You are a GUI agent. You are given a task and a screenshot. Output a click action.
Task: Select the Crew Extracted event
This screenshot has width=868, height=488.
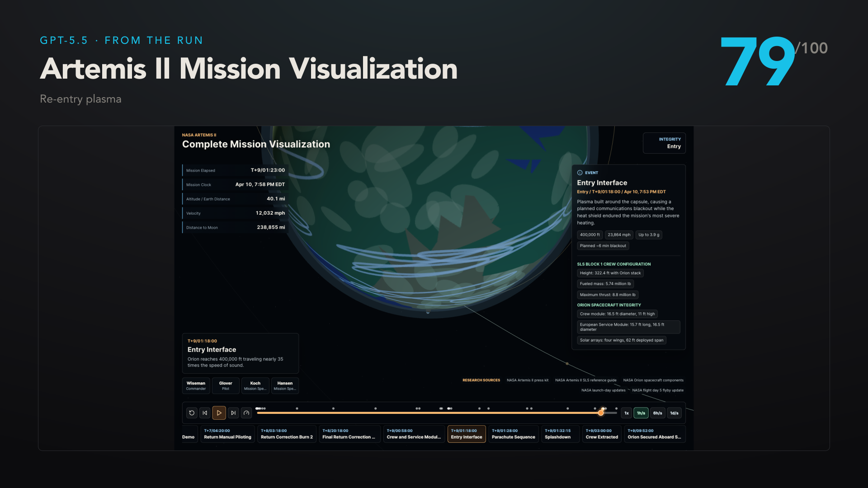pyautogui.click(x=602, y=434)
